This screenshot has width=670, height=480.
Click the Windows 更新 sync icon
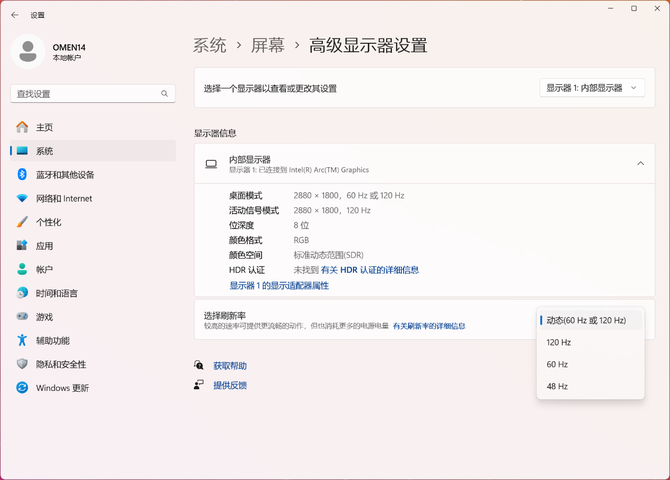tap(22, 388)
